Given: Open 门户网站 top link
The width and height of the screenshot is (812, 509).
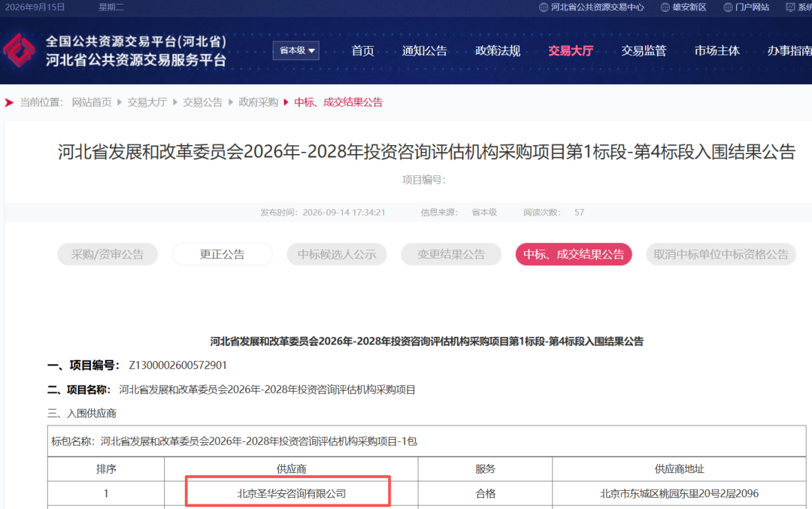Looking at the screenshot, I should [752, 8].
